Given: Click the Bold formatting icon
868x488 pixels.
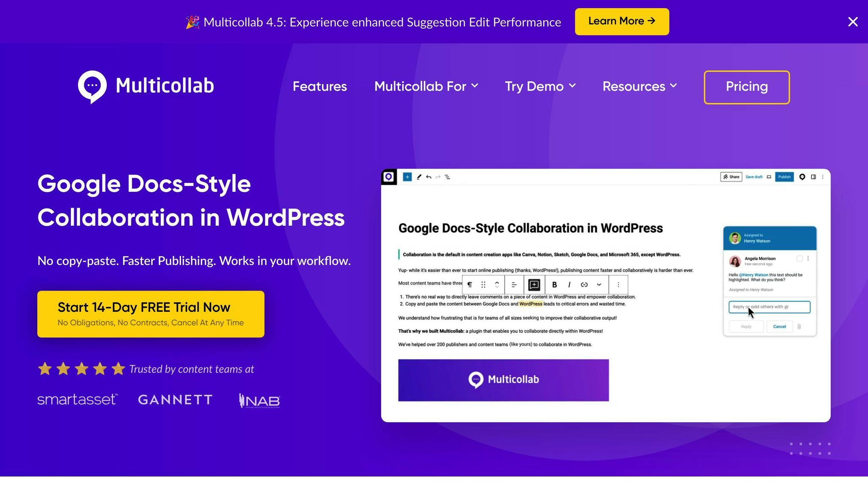Looking at the screenshot, I should (x=554, y=285).
